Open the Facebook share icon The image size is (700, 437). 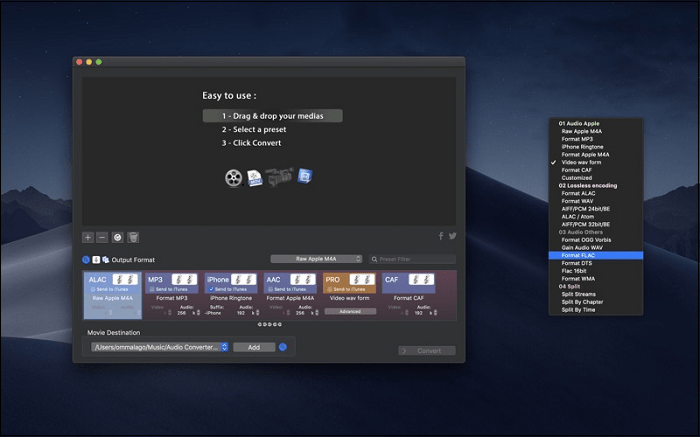pyautogui.click(x=441, y=236)
